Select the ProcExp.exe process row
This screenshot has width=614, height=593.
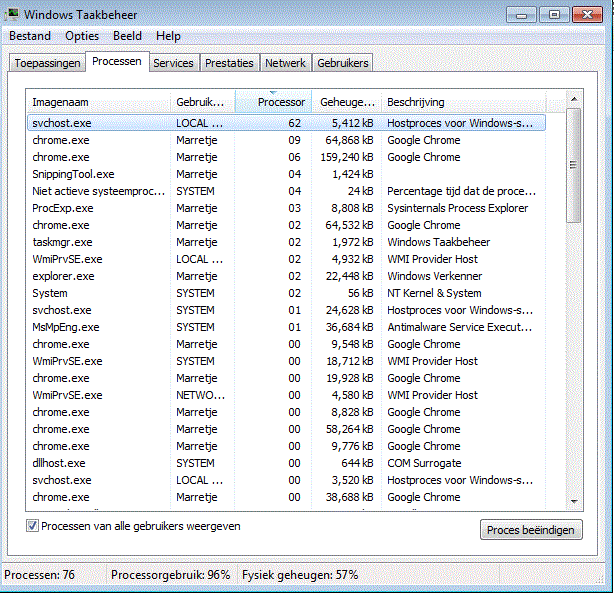(62, 208)
